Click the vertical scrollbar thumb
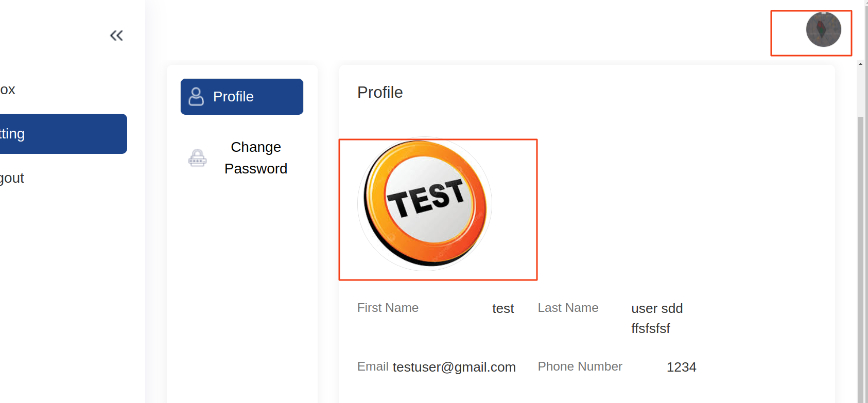 (860, 260)
